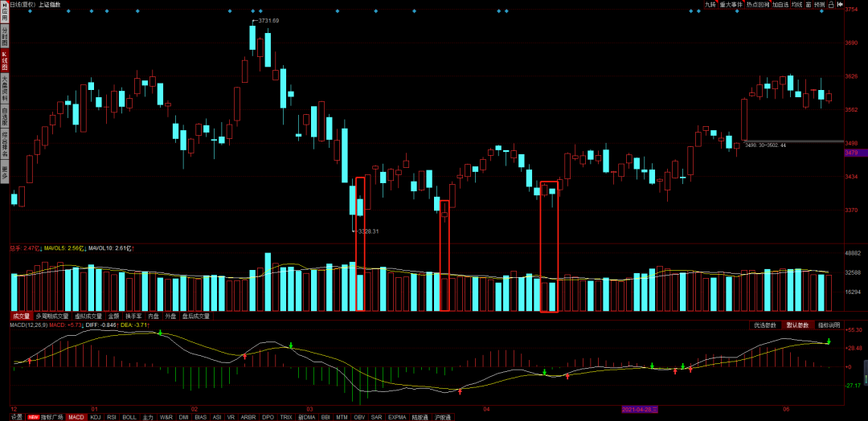The height and width of the screenshot is (421, 868).
Task: Switch to the ARBR indicator
Action: point(248,417)
